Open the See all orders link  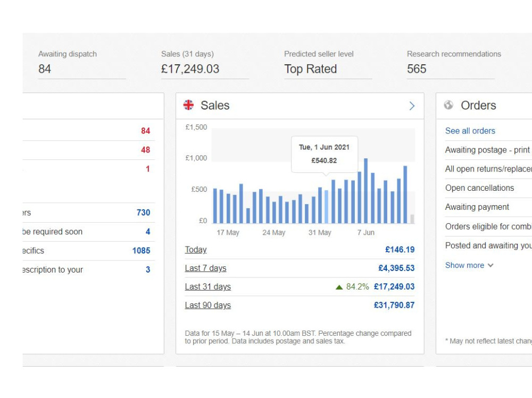470,131
